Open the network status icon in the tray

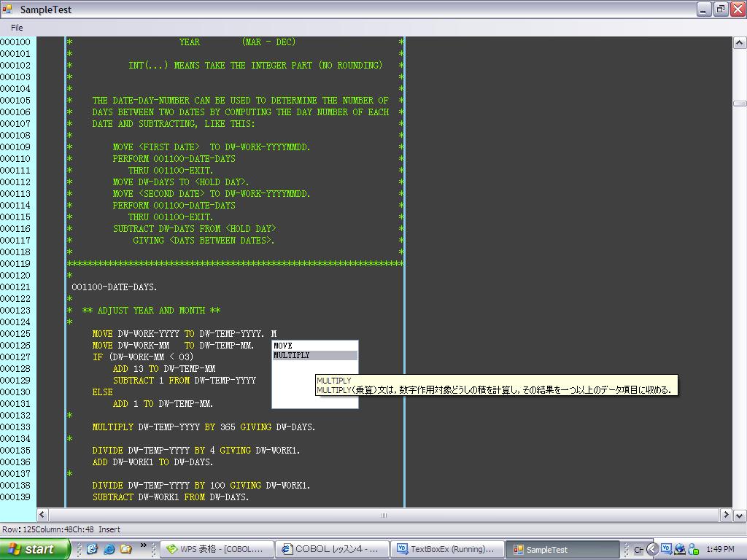680,548
